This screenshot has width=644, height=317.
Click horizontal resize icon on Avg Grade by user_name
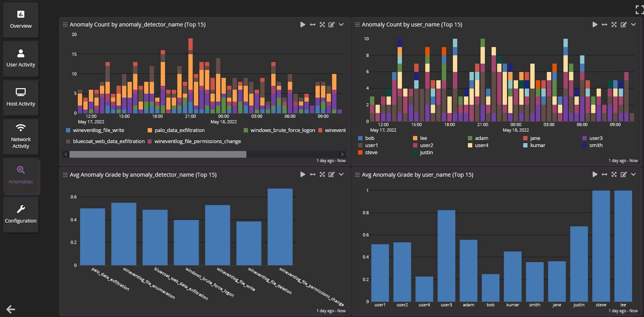(x=604, y=175)
